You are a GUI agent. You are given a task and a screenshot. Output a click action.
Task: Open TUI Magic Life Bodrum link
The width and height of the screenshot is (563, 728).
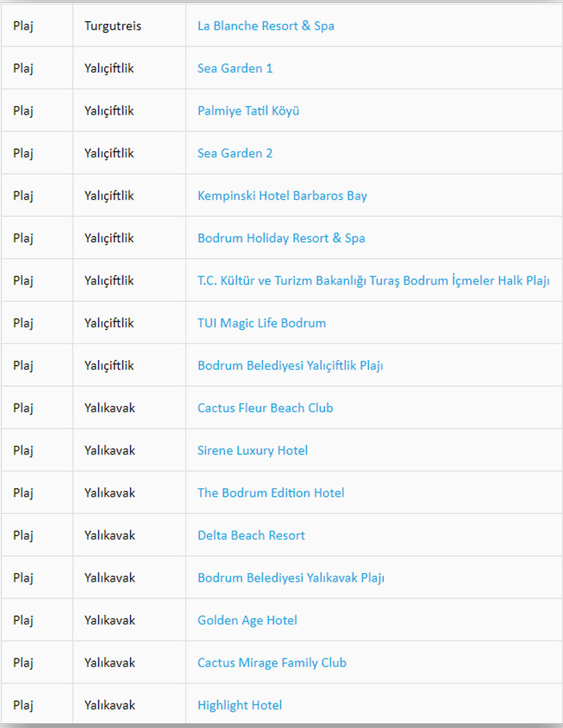(261, 324)
